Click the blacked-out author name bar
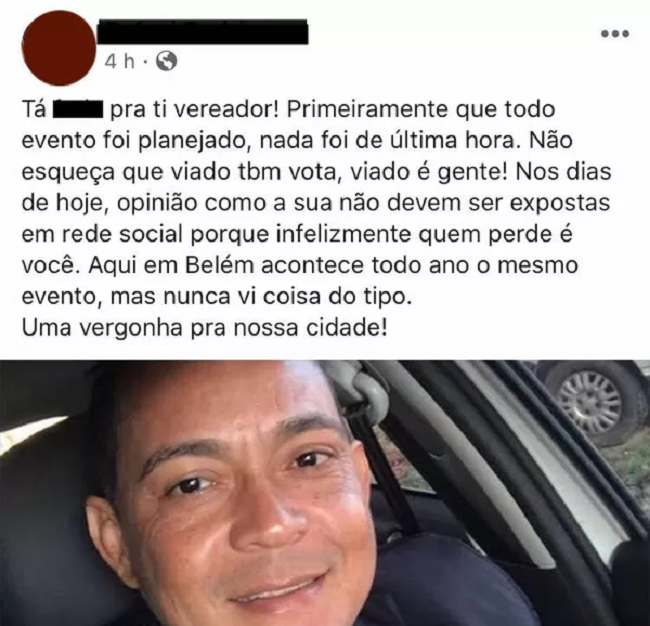 click(x=202, y=32)
